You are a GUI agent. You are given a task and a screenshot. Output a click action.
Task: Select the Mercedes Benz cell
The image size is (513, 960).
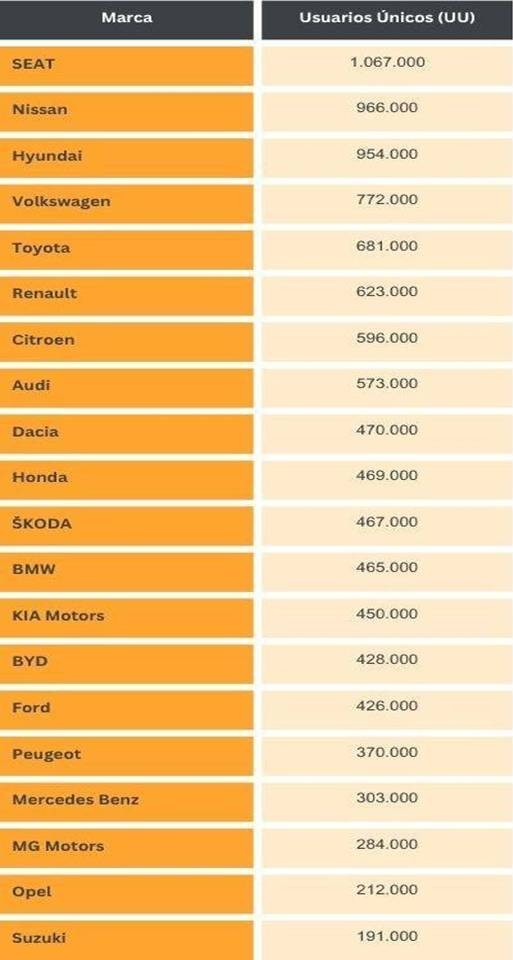(126, 802)
